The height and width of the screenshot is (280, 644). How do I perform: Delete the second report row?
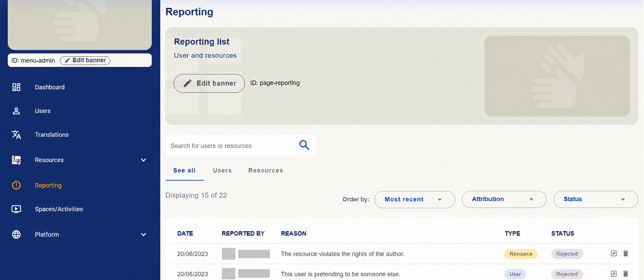625,274
